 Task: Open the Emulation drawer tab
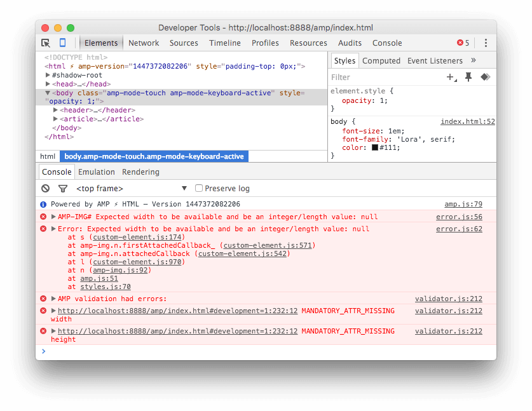click(x=97, y=172)
